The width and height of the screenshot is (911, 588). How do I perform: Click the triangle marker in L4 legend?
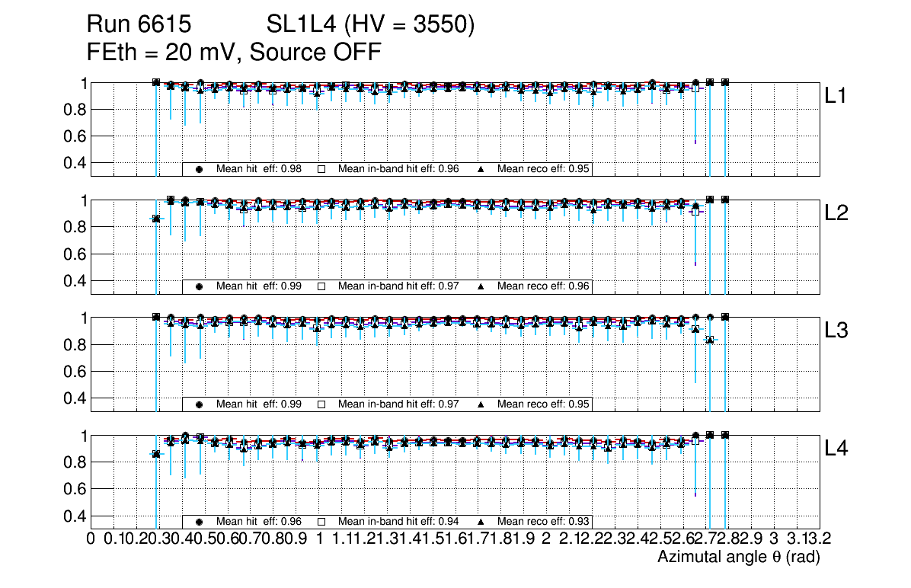481,522
